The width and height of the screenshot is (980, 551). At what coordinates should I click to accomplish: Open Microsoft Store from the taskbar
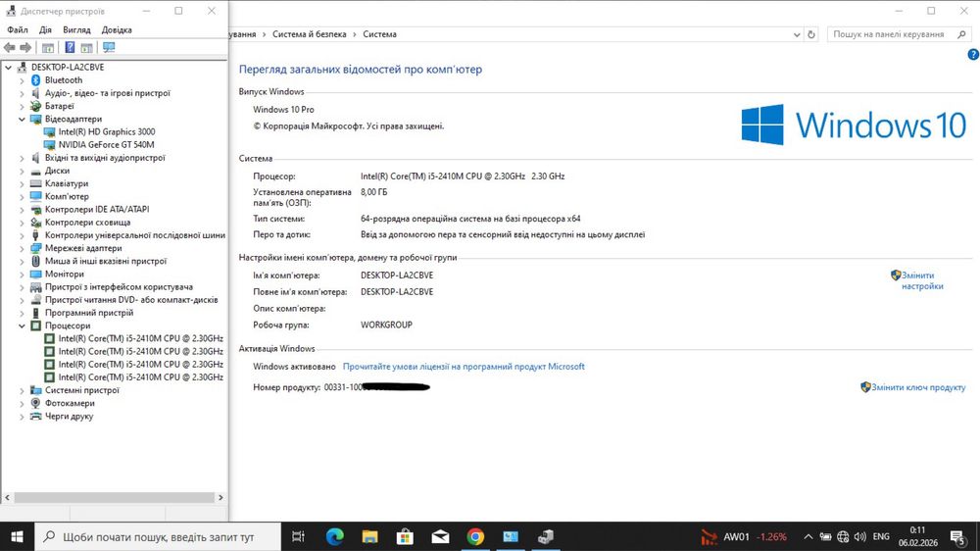[405, 536]
